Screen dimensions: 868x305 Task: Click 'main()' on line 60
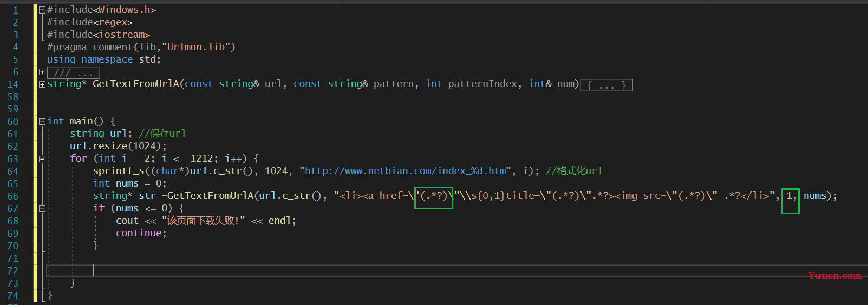(87, 121)
